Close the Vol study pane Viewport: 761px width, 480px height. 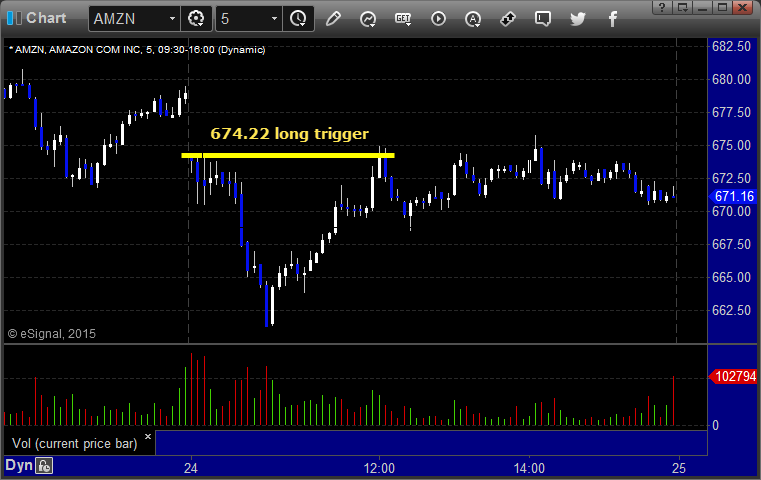[148, 436]
